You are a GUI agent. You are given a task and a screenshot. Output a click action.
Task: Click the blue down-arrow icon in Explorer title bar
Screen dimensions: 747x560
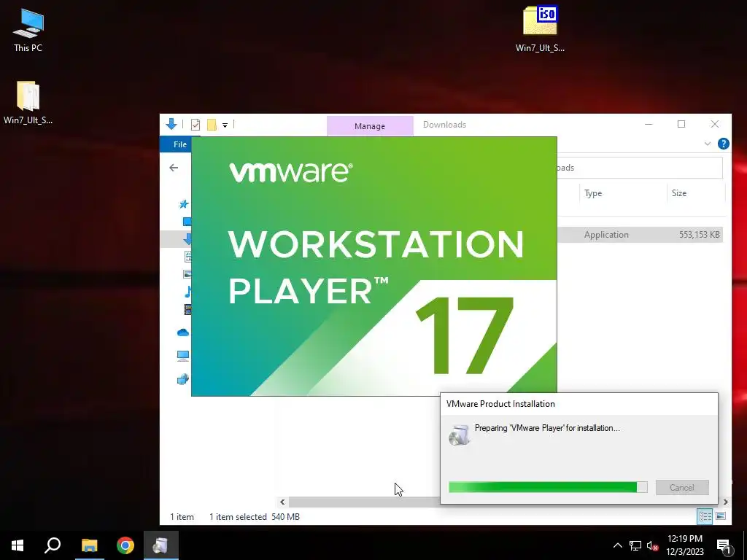(171, 124)
